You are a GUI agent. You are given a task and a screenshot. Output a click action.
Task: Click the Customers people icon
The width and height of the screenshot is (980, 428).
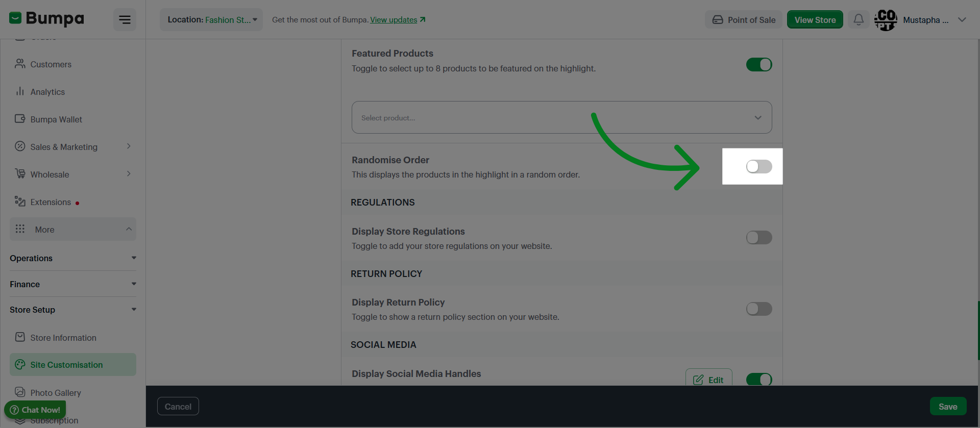tap(20, 64)
